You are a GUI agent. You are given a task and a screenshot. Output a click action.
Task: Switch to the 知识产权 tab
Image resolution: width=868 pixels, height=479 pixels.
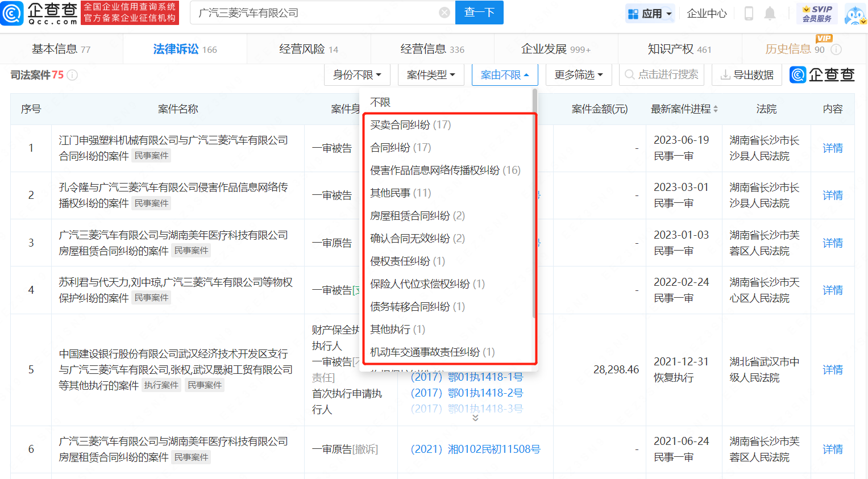click(680, 49)
